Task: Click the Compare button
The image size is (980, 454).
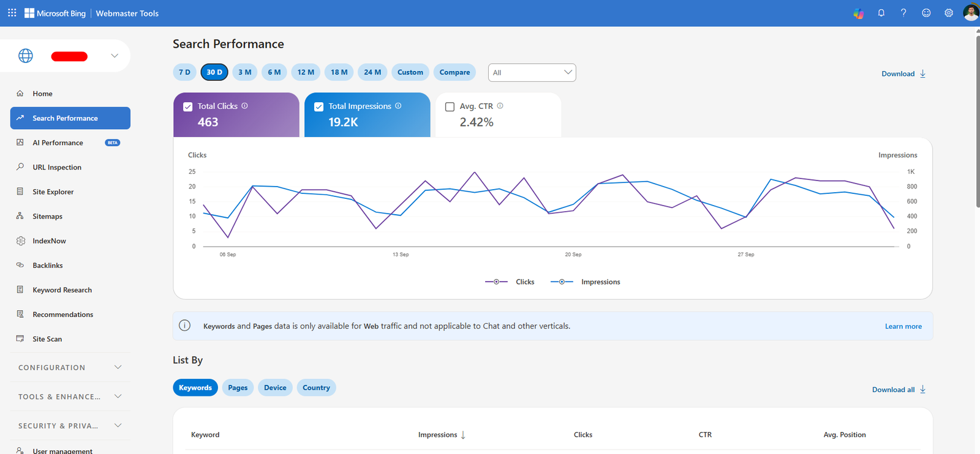Action: 454,72
